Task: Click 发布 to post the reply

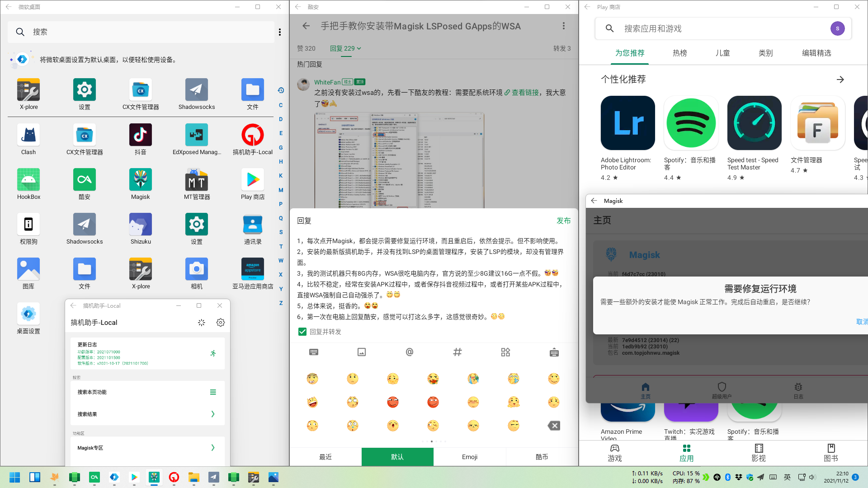Action: click(563, 221)
